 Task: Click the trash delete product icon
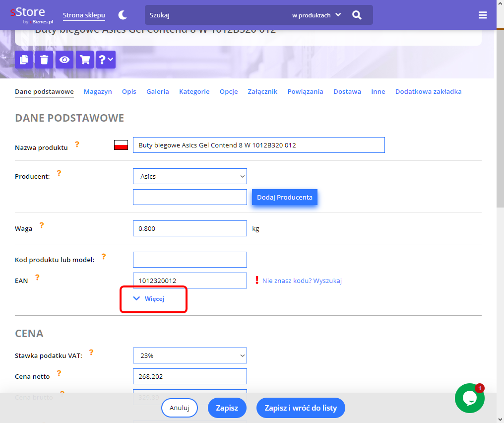[x=44, y=60]
